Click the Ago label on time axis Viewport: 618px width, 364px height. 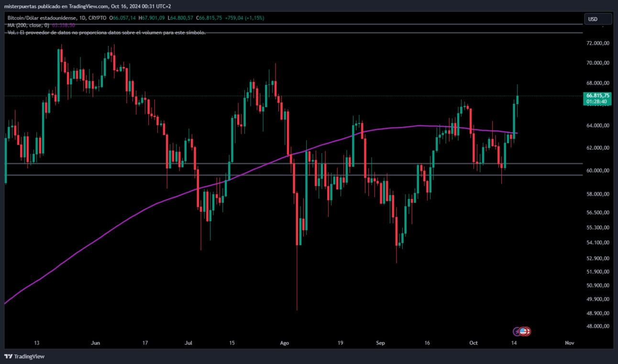coord(285,343)
